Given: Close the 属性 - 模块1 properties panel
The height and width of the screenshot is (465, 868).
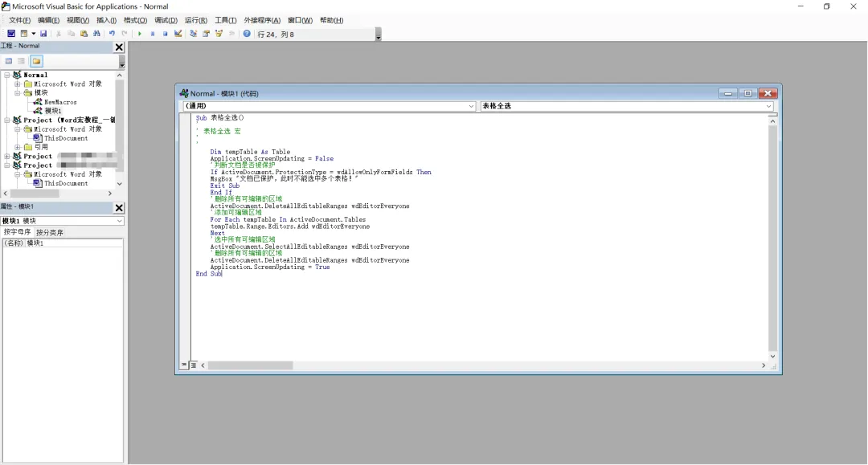Looking at the screenshot, I should pyautogui.click(x=119, y=208).
